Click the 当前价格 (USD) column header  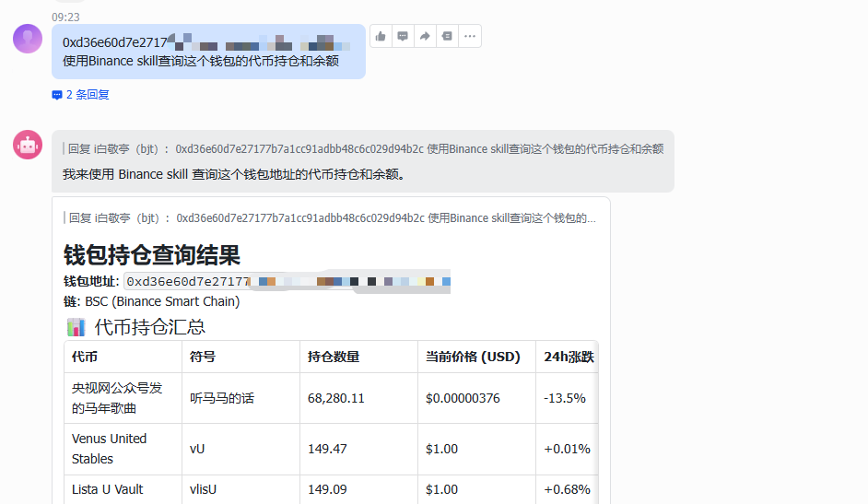(x=473, y=357)
